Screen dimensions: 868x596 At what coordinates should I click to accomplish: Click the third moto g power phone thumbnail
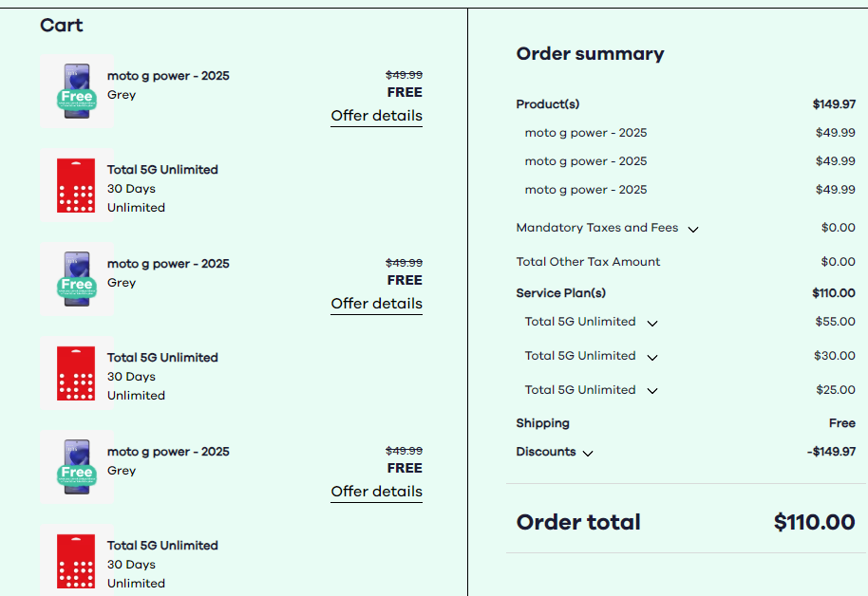(x=77, y=467)
